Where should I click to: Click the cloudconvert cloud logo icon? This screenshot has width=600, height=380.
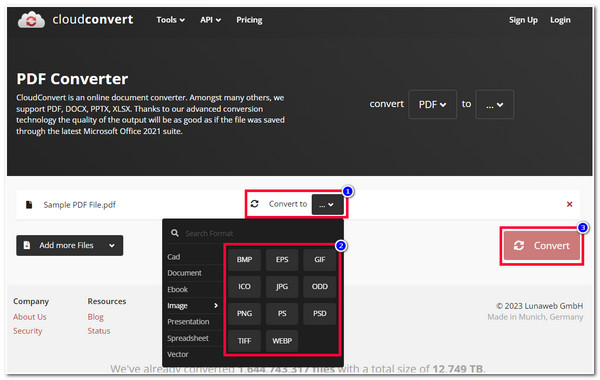coord(31,20)
